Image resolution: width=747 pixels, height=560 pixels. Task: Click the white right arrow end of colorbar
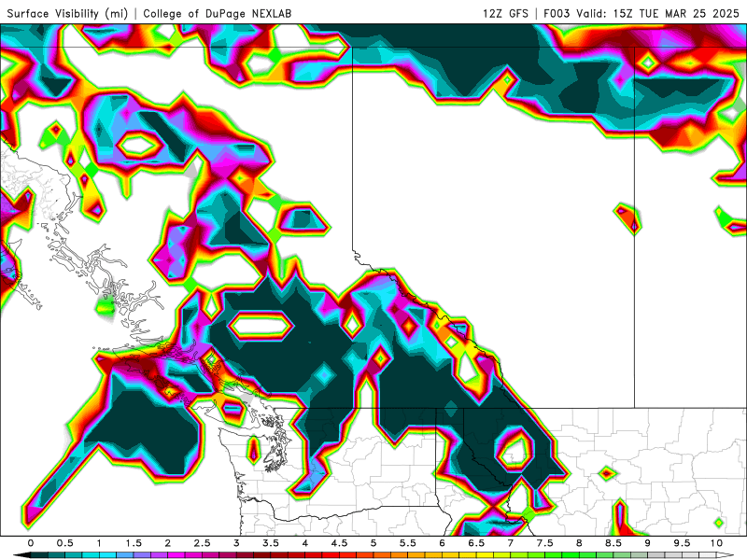coord(726,556)
